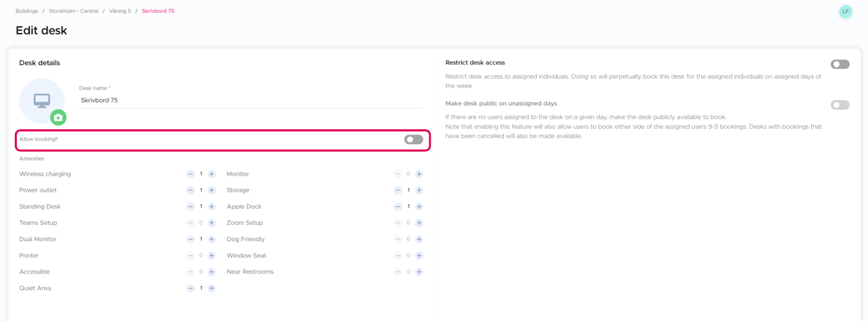Go to Buildings breadcrumb

pyautogui.click(x=27, y=12)
